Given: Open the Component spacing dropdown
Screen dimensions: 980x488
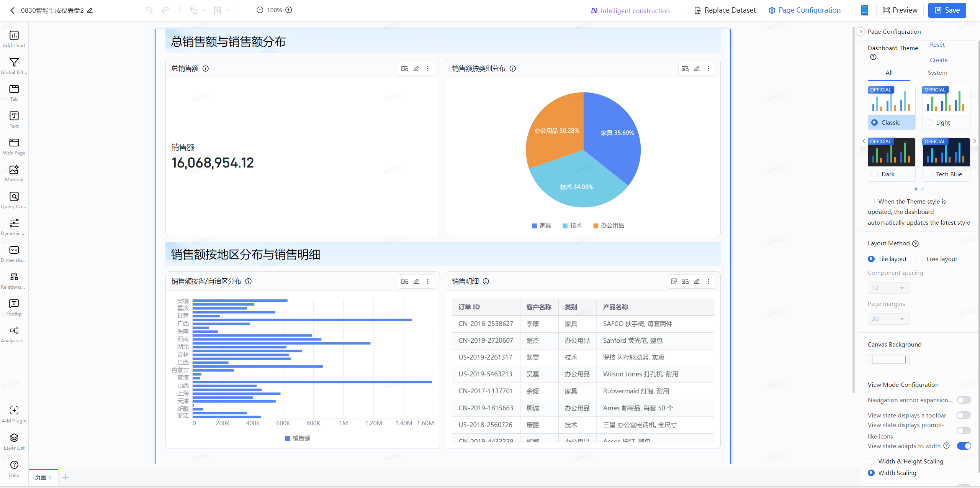Looking at the screenshot, I should (x=888, y=288).
